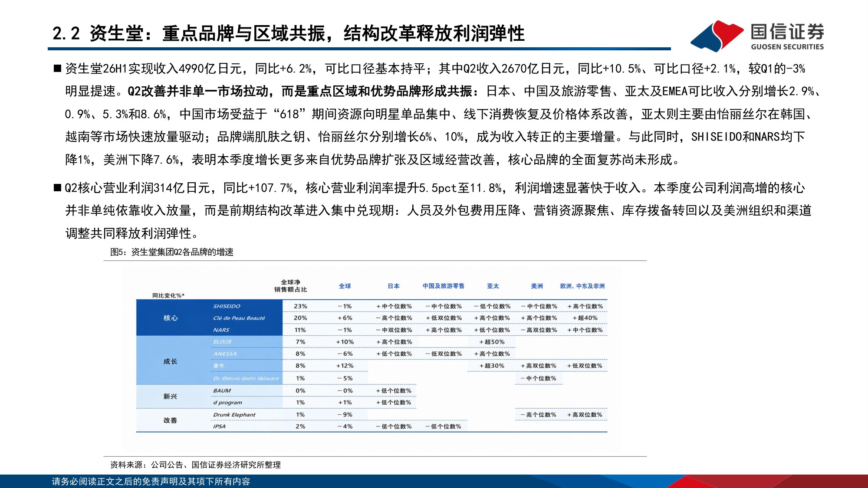This screenshot has width=868, height=488.
Task: Click the '亚太' column header
Action: tap(493, 286)
